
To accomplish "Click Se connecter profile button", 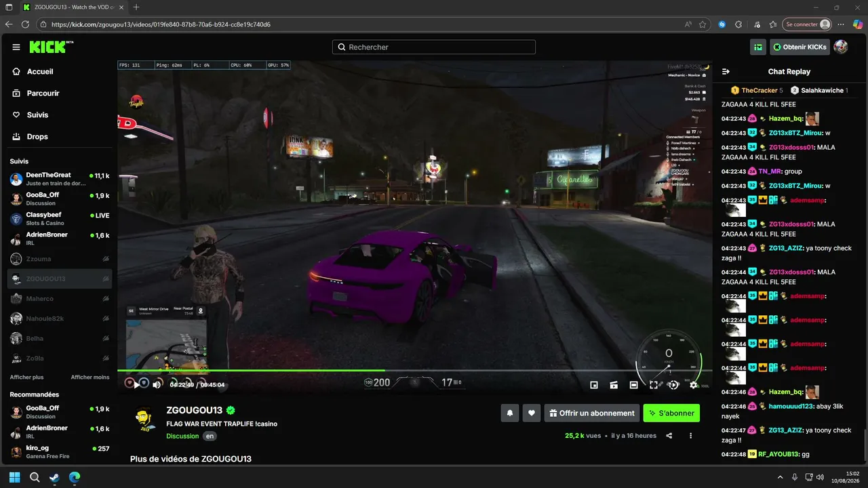I will (807, 24).
